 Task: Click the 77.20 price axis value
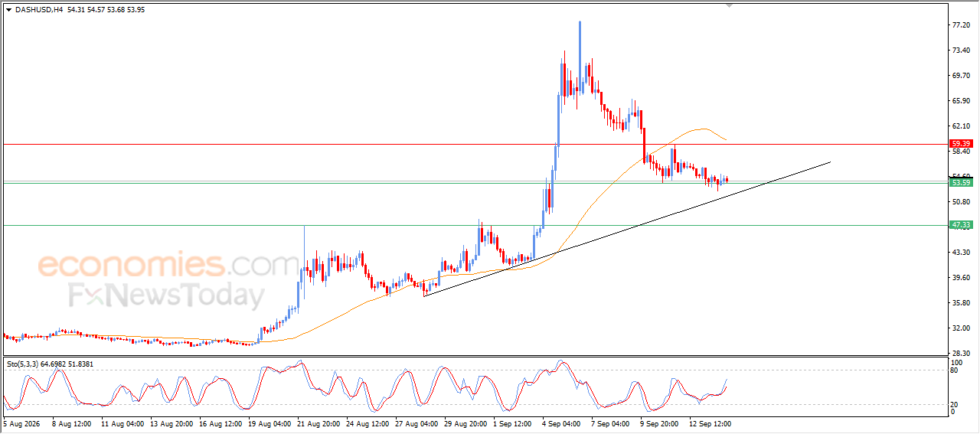[x=961, y=25]
